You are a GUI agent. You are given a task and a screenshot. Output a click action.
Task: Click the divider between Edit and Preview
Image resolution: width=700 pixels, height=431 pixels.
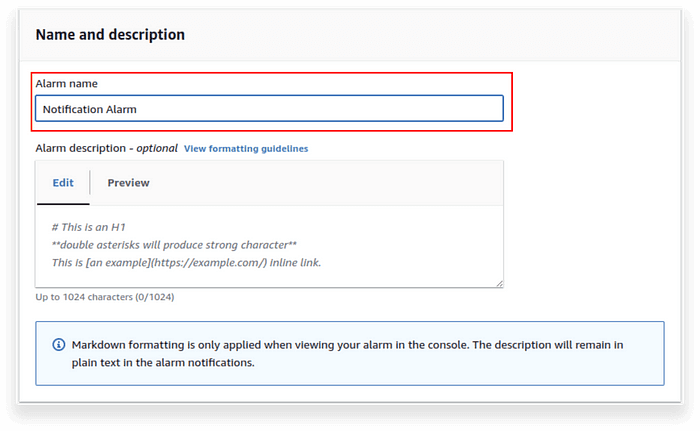coord(90,182)
